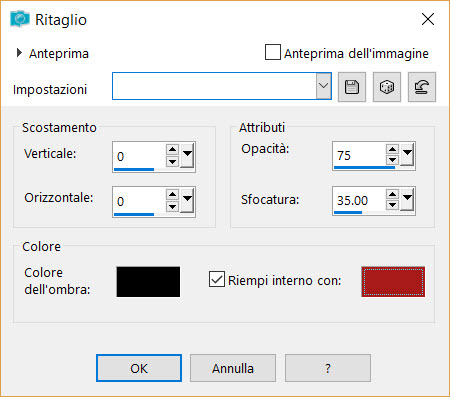450x397 pixels.
Task: Decrease the Orizzontale value with down arrow
Action: point(172,207)
